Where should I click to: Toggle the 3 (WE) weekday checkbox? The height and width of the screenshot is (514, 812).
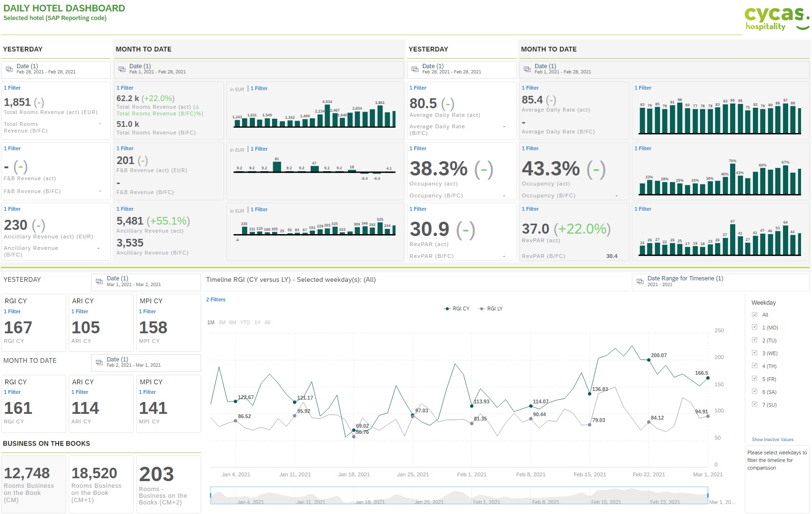[x=754, y=353]
